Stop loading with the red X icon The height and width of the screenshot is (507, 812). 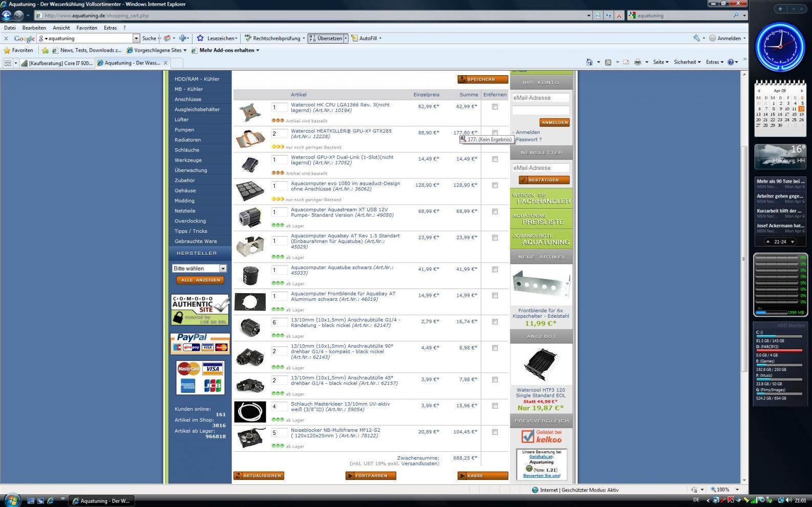618,15
